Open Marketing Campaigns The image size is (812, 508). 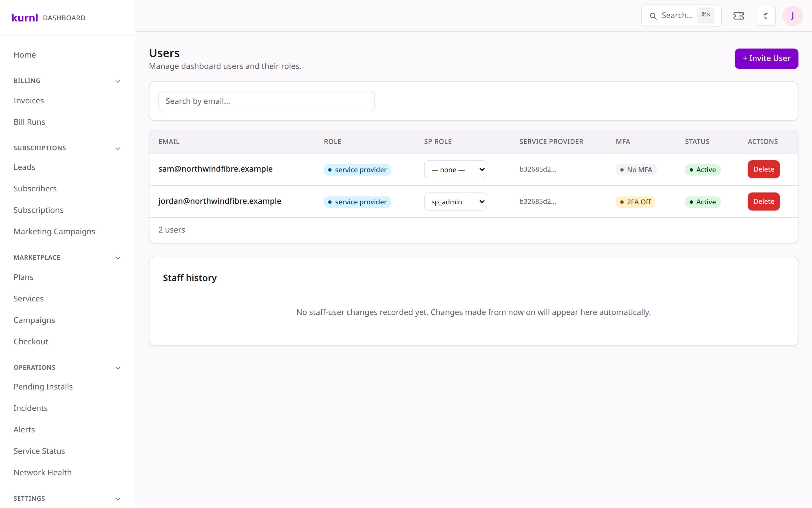tap(54, 231)
